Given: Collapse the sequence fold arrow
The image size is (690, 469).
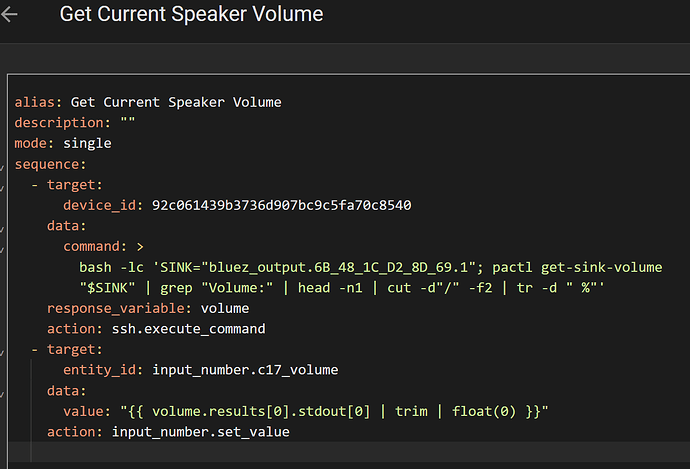Looking at the screenshot, I should click(2, 168).
